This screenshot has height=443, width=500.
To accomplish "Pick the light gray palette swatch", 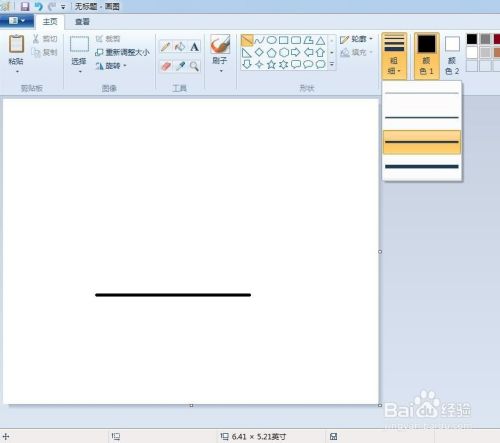I will (485, 52).
